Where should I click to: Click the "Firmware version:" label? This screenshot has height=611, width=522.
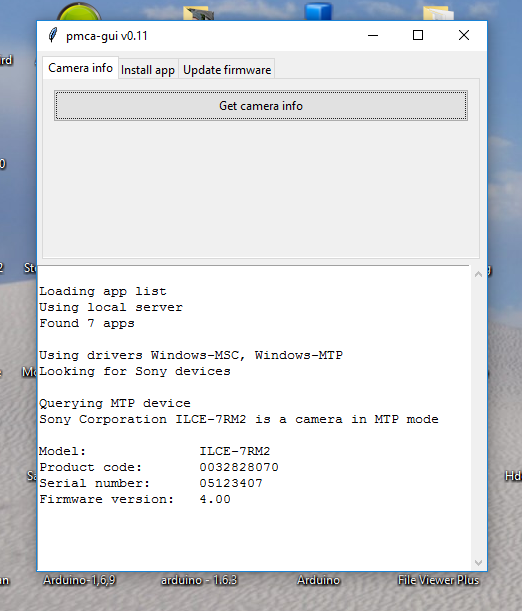click(x=106, y=499)
